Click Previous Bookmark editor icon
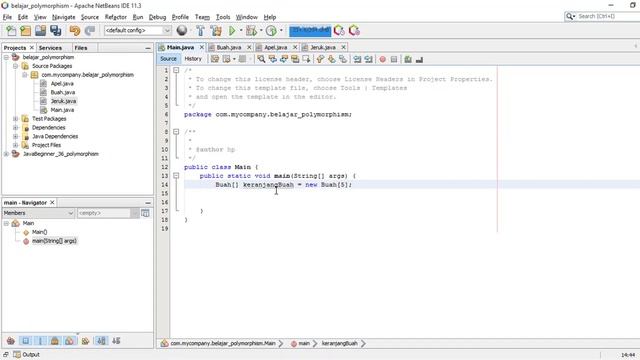The image size is (640, 360). (320, 60)
